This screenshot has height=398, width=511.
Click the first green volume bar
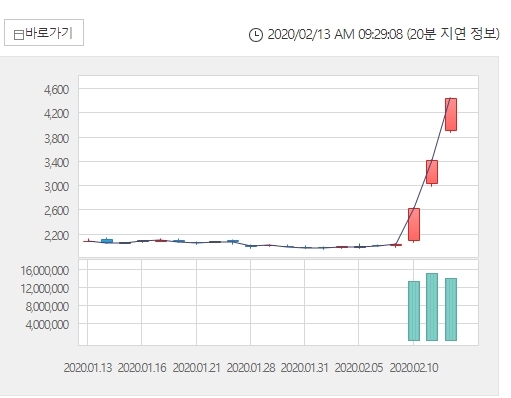(414, 311)
